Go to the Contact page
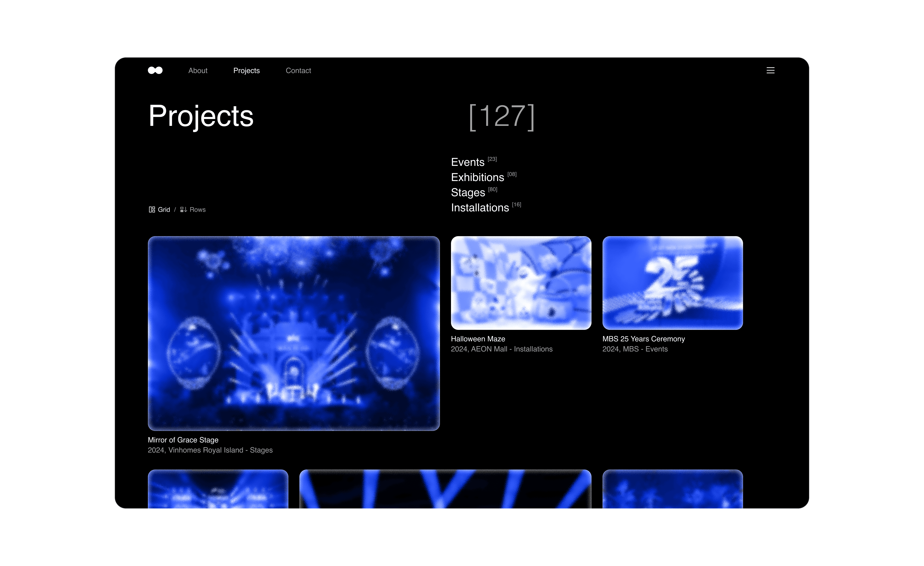The width and height of the screenshot is (924, 566). (298, 71)
